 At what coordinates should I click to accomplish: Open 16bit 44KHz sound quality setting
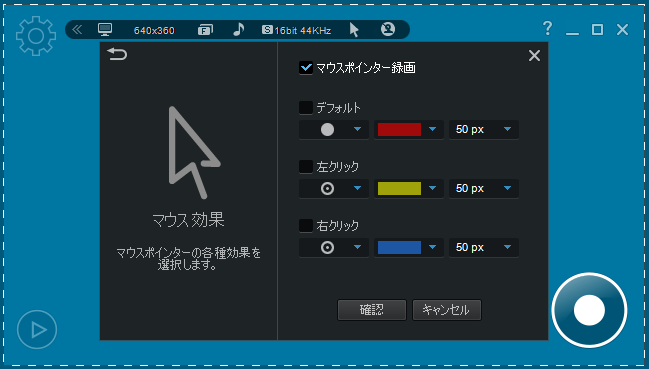pos(296,30)
